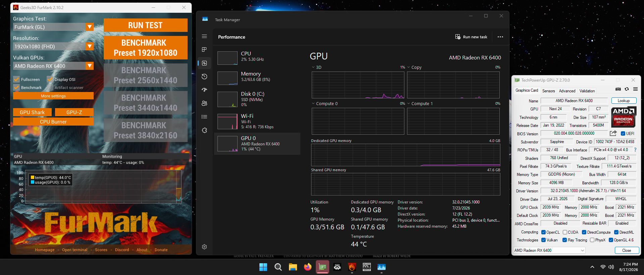
Task: Select Performance page icon in Task Manager sidebar
Action: [204, 63]
